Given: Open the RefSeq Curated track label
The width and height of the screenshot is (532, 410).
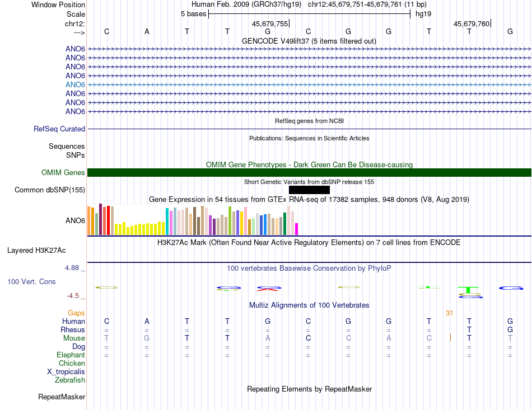Looking at the screenshot, I should coord(59,129).
